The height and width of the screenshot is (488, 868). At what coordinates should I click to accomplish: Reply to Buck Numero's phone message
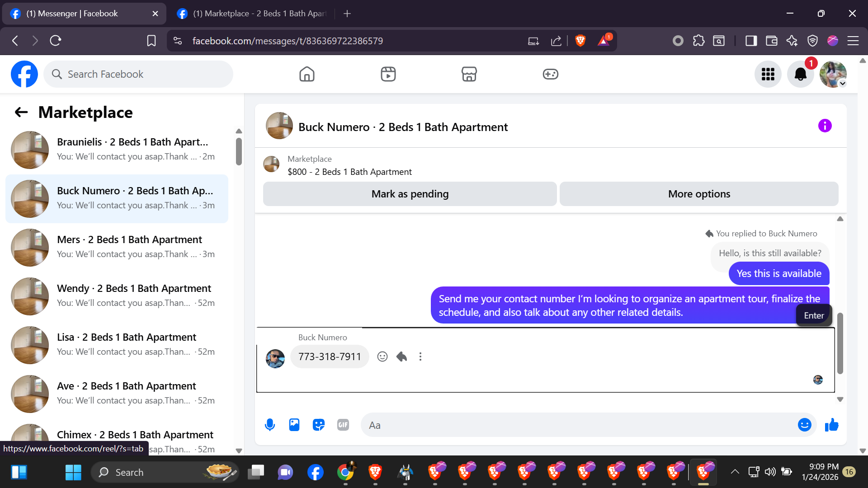point(401,357)
